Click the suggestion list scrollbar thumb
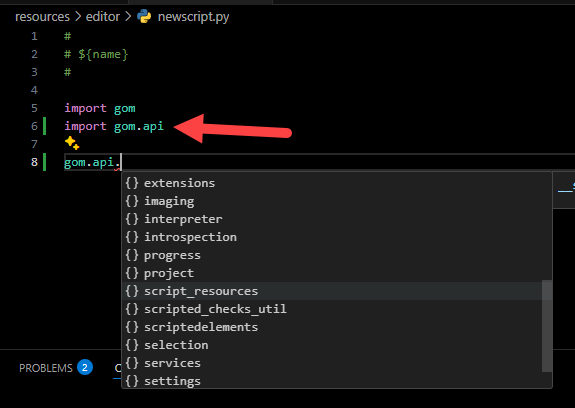The height and width of the screenshot is (408, 575). [547, 326]
